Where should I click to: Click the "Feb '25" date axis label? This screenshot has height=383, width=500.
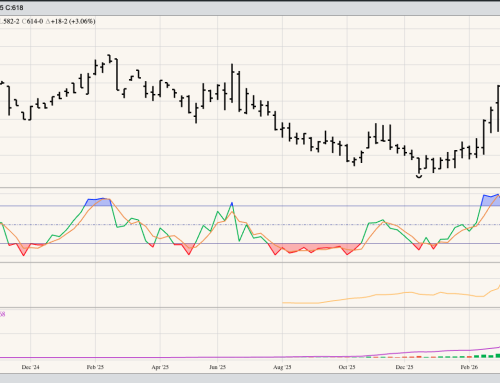point(95,367)
